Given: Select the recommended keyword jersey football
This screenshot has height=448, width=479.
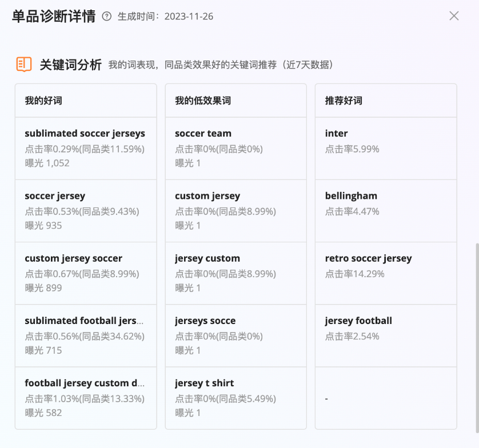Looking at the screenshot, I should 358,321.
